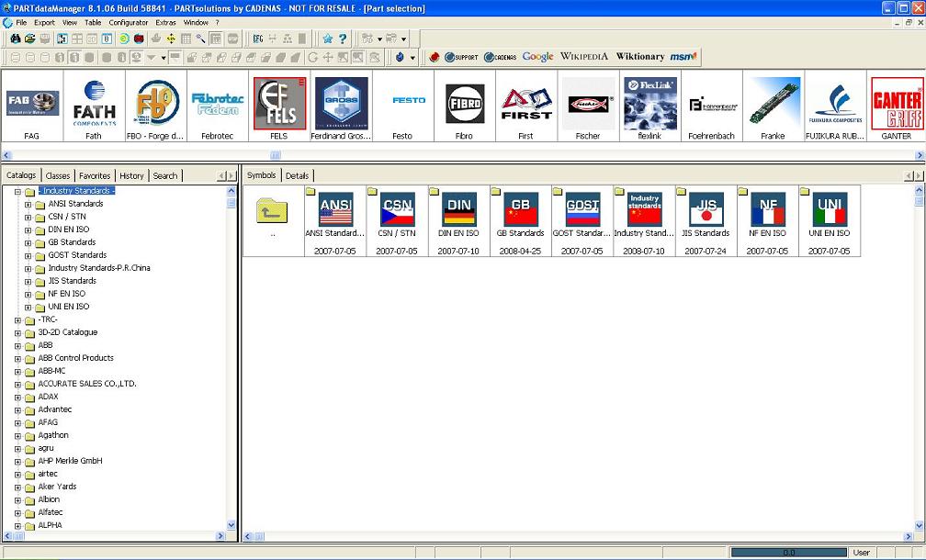Image resolution: width=926 pixels, height=560 pixels.
Task: Open the Wikipedia link in toolbar
Action: 584,57
